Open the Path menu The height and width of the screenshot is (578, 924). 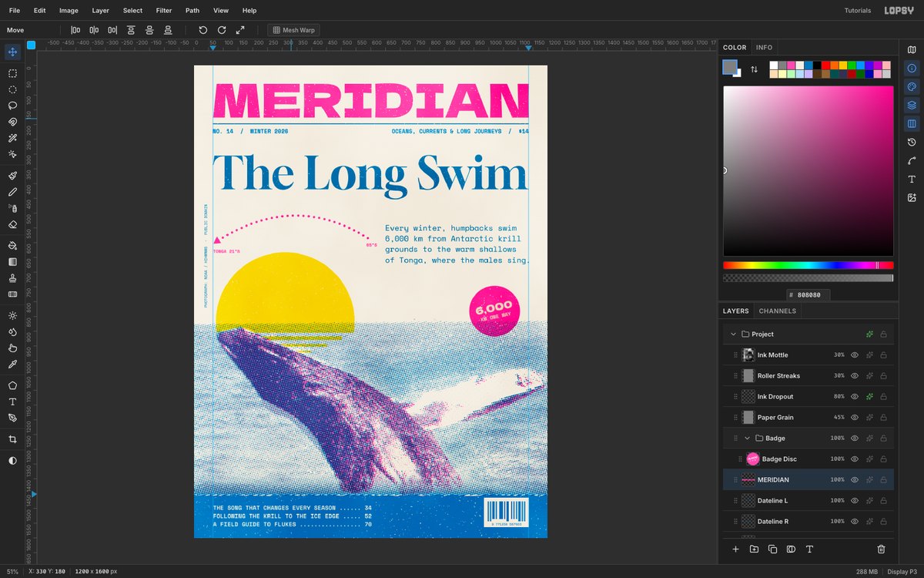point(192,11)
